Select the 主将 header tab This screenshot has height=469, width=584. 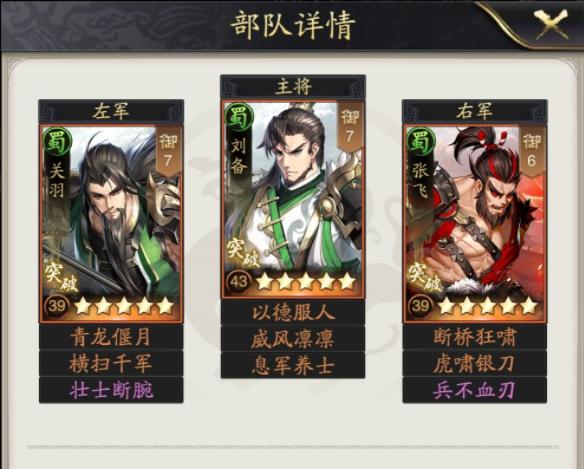(293, 87)
